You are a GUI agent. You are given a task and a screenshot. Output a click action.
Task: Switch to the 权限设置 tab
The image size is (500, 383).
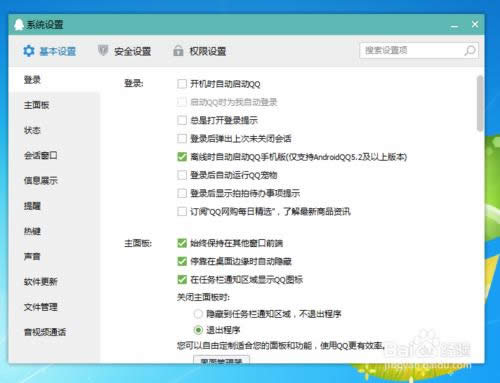(200, 51)
